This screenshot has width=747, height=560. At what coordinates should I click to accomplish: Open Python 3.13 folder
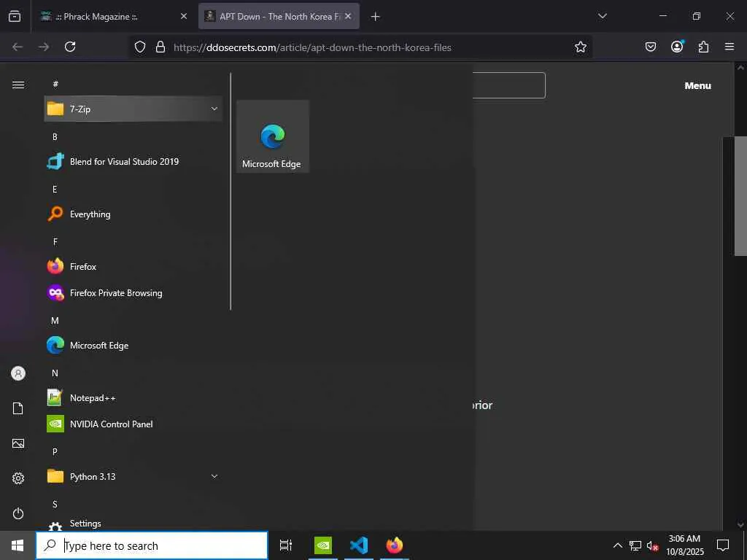[133, 476]
